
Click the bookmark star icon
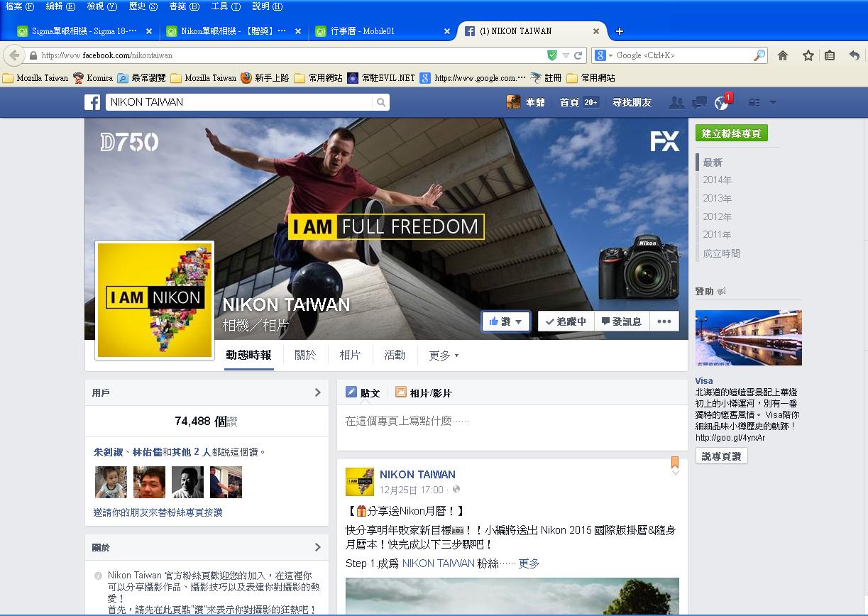808,55
